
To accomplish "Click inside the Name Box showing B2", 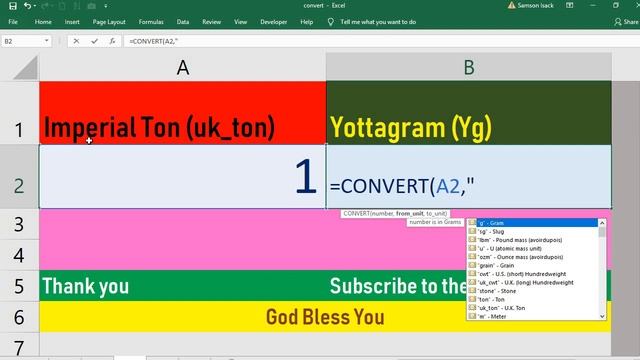I will click(22, 41).
